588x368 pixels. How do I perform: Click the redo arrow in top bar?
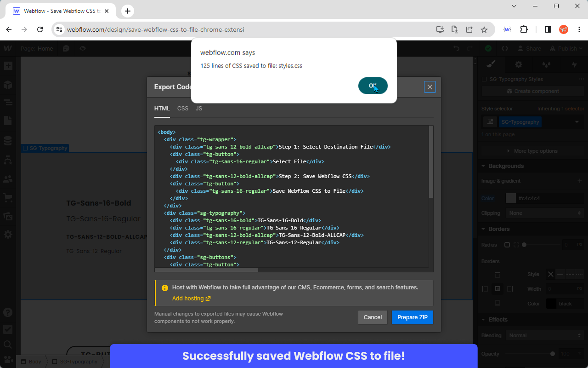pyautogui.click(x=469, y=48)
